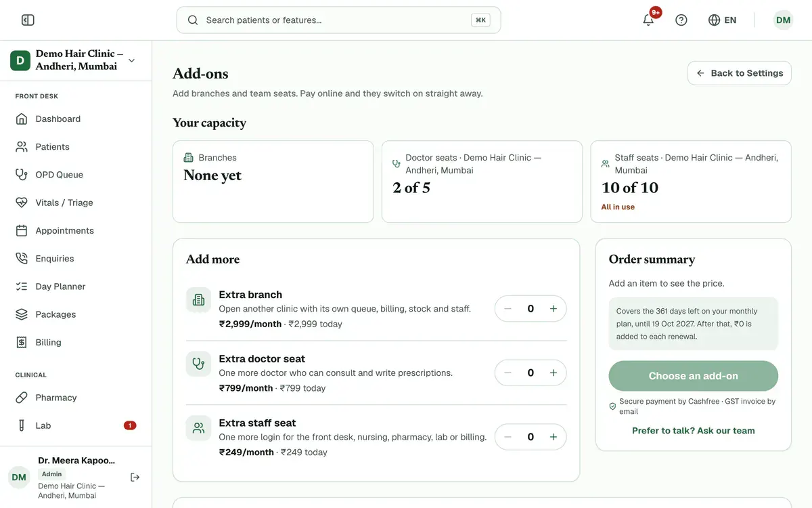Expand the Demo Hair Clinic switcher chevron
The image size is (812, 508).
(x=131, y=60)
